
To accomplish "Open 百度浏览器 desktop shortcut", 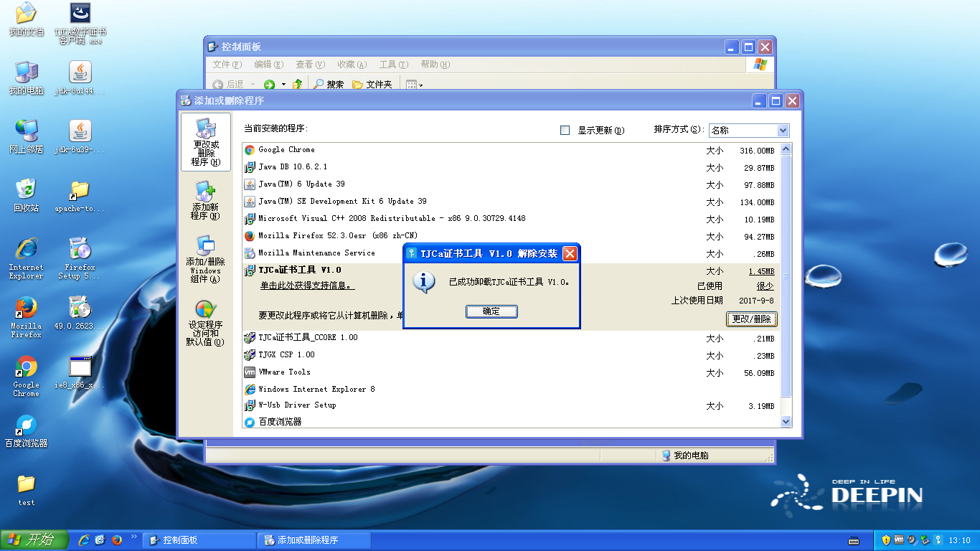I will (x=26, y=430).
